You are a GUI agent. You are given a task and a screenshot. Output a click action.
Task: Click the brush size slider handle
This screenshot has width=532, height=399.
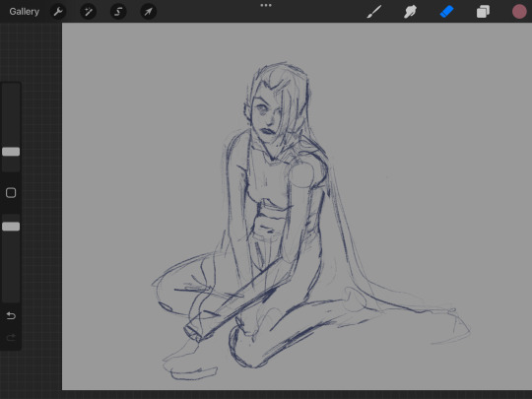tap(11, 152)
